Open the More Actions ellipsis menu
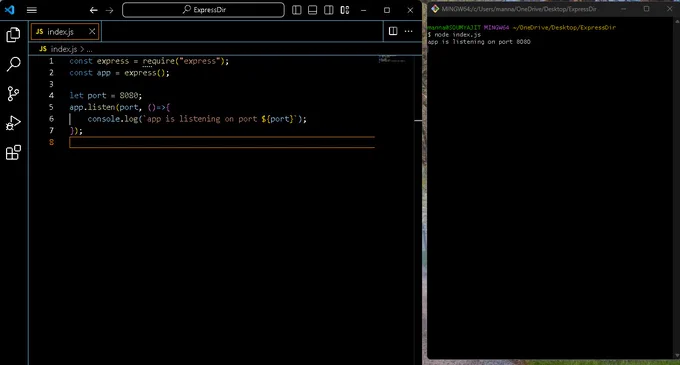 [x=409, y=31]
